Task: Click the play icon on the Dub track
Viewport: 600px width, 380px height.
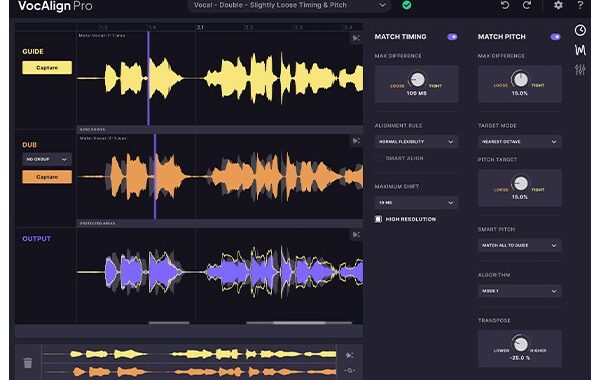Action: tap(356, 141)
